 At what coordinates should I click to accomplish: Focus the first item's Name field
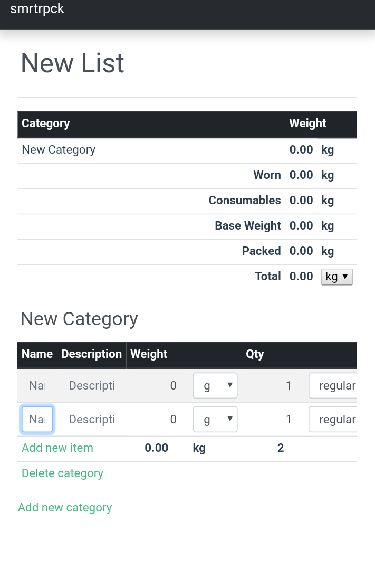[x=37, y=385]
